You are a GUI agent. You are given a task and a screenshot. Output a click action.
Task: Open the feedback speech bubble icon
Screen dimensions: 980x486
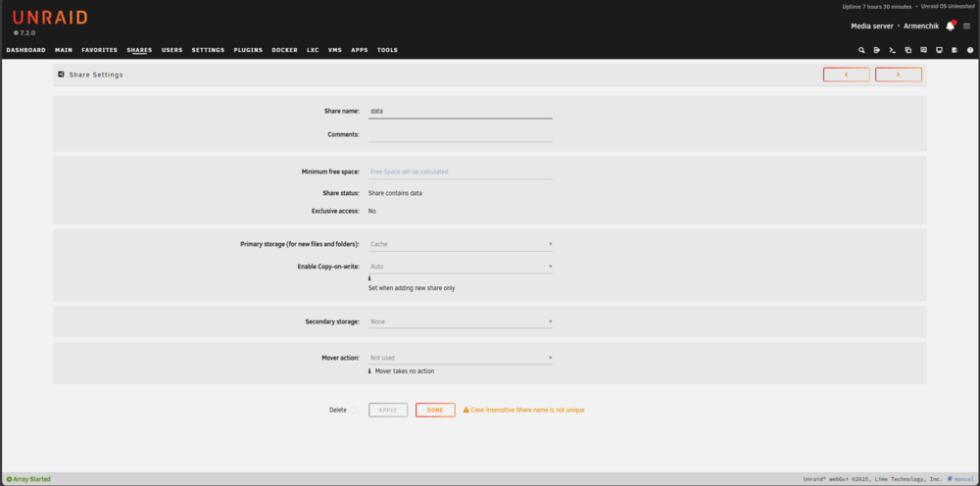tap(924, 50)
